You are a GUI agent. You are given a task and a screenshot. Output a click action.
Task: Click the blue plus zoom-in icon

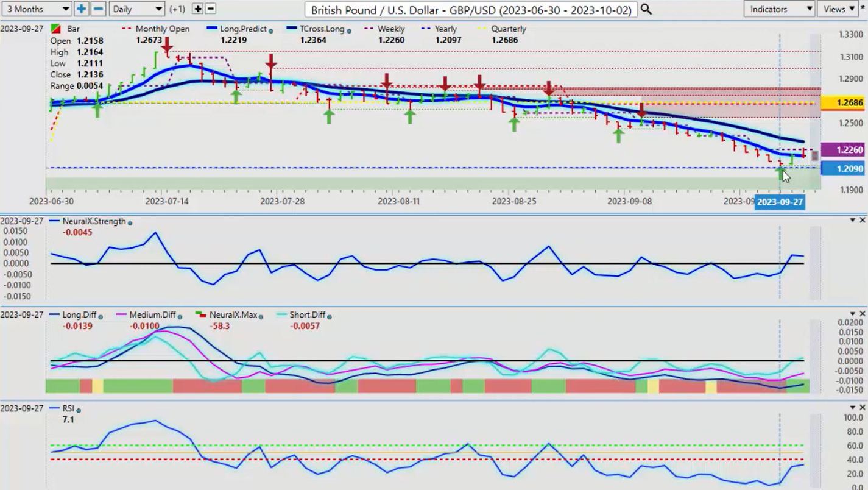pos(82,9)
